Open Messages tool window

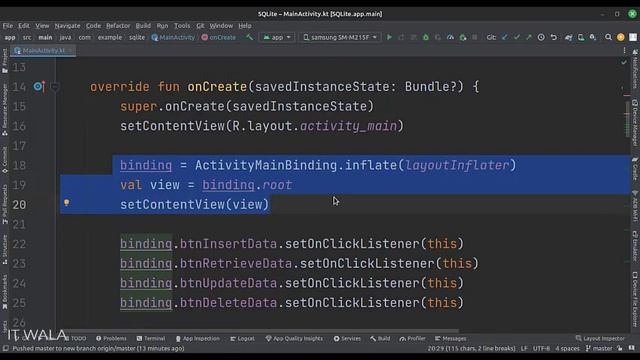click(451, 338)
